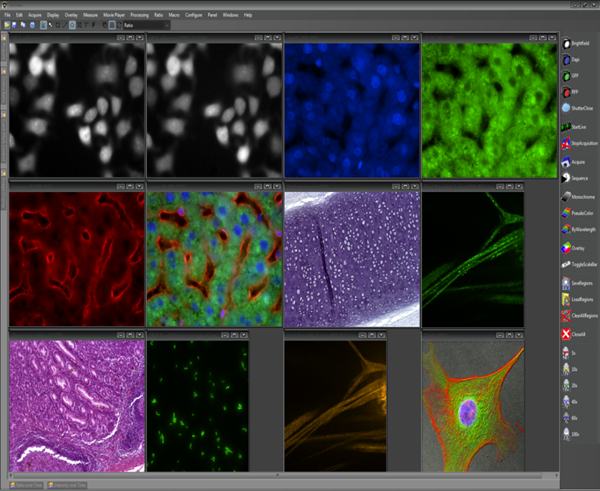Switch to the Dapi filter

click(x=566, y=59)
